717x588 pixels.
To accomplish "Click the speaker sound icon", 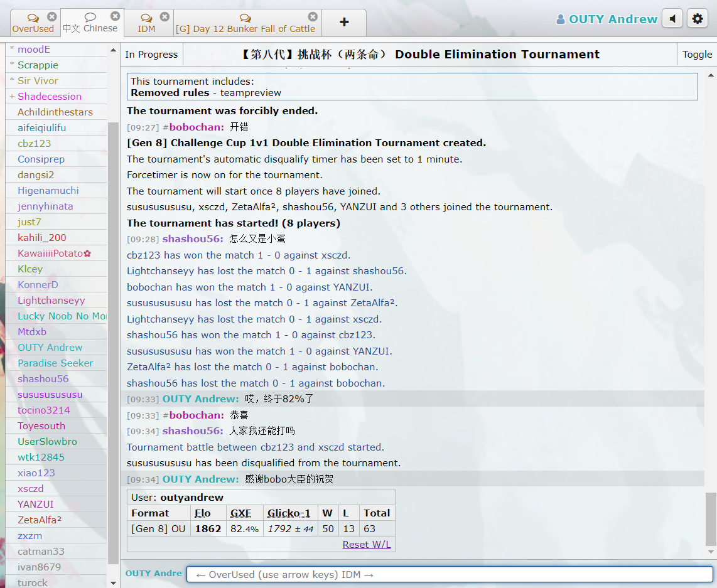I will coord(672,19).
